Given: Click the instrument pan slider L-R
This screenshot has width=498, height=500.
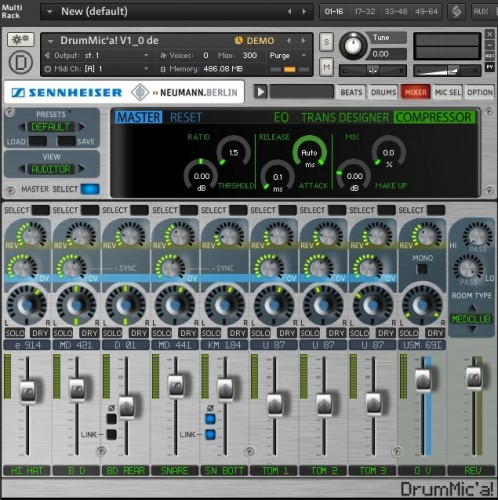Looking at the screenshot, I should (x=373, y=71).
